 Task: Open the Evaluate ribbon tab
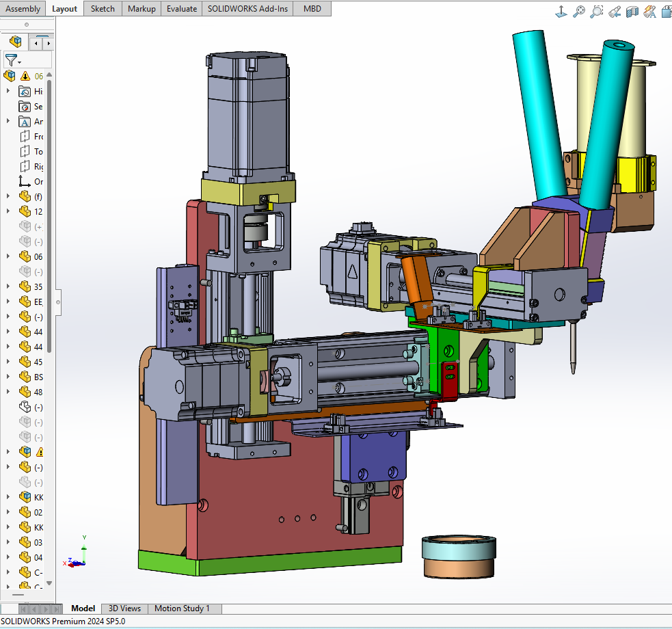(181, 9)
